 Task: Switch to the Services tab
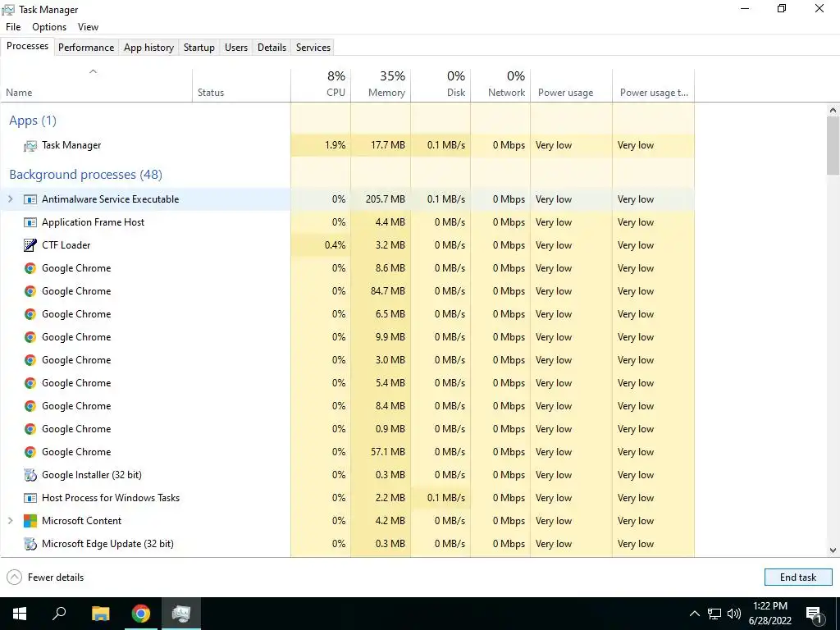(x=313, y=47)
